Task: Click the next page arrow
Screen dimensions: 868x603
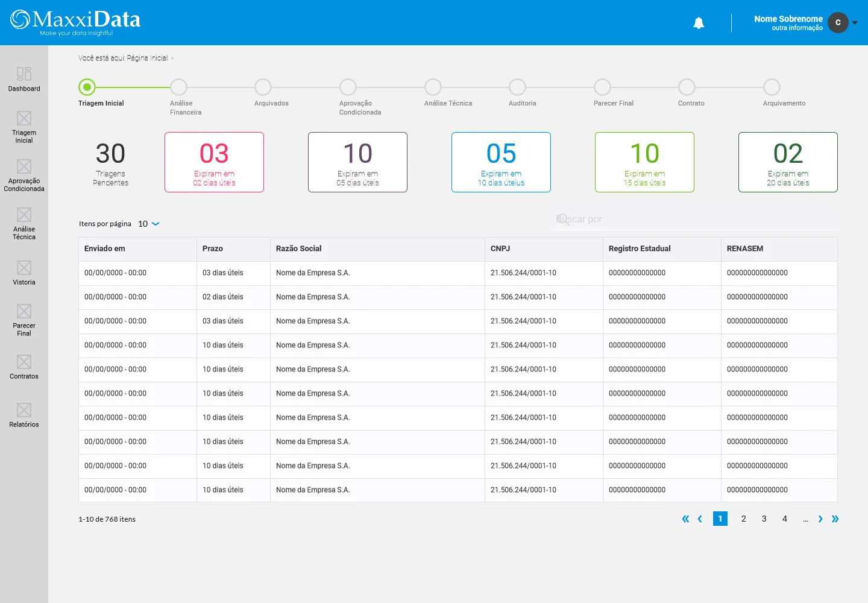Action: tap(820, 519)
